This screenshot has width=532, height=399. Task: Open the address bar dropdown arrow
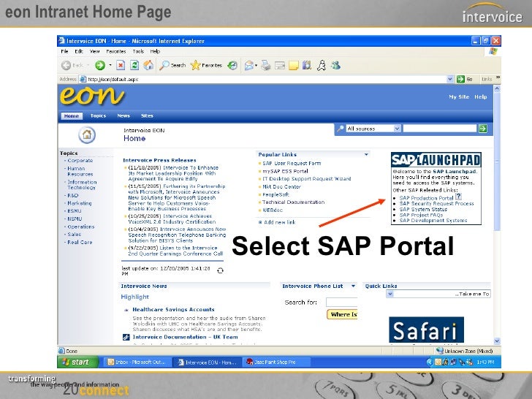[x=450, y=79]
